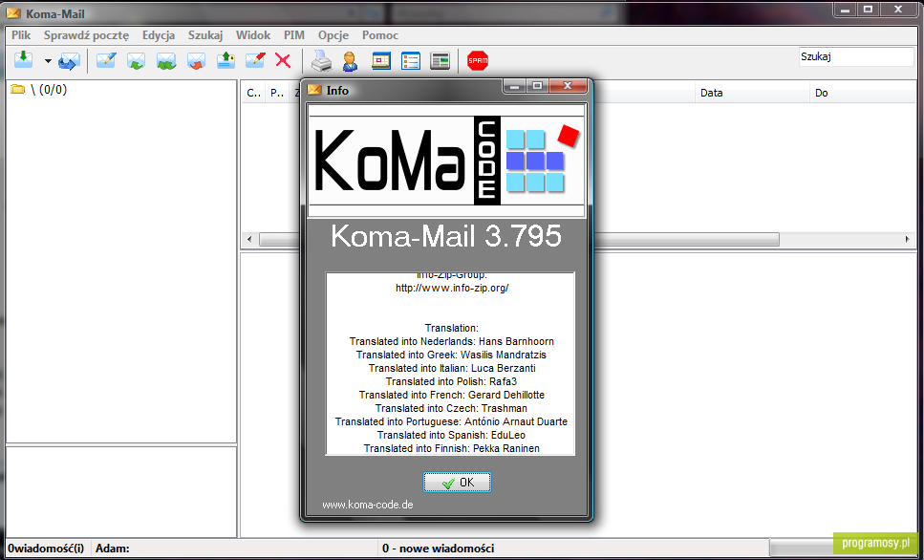Screen dimensions: 924x560
Task: Click the send and receive envelope icon
Action: point(69,61)
